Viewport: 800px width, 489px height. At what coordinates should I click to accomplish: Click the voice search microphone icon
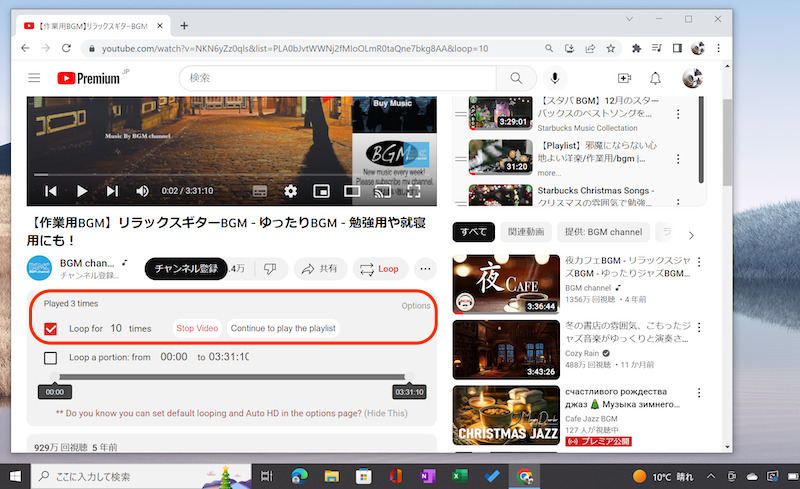[x=554, y=78]
